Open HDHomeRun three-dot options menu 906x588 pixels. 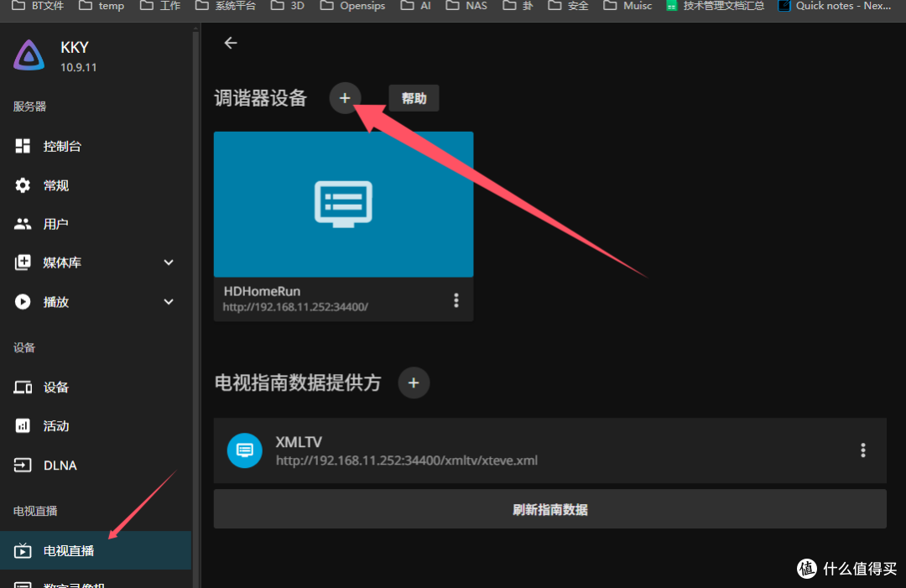(456, 300)
